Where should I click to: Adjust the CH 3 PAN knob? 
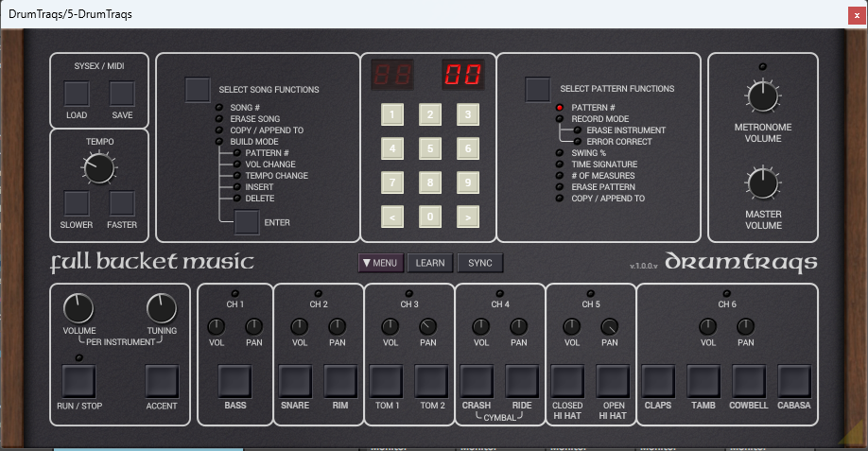[428, 326]
